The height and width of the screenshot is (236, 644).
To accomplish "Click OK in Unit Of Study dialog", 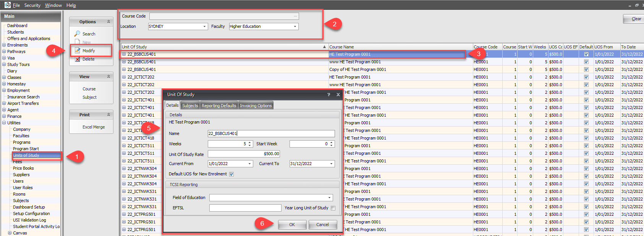I will [x=292, y=225].
